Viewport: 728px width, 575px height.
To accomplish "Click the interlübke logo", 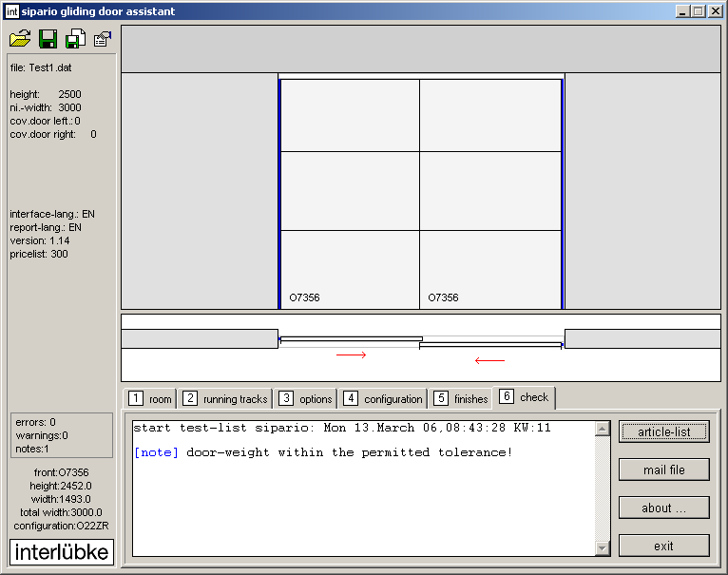I will click(x=62, y=552).
